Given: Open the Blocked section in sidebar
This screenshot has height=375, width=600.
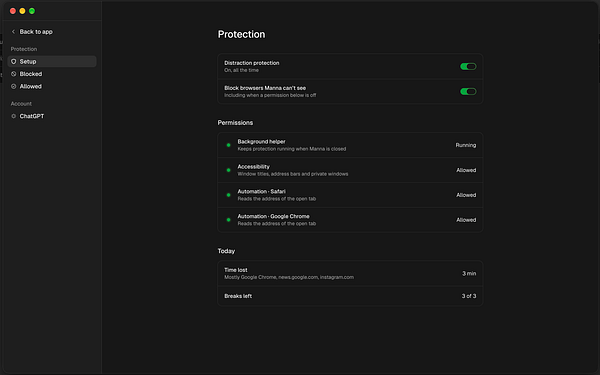Looking at the screenshot, I should click(52, 74).
